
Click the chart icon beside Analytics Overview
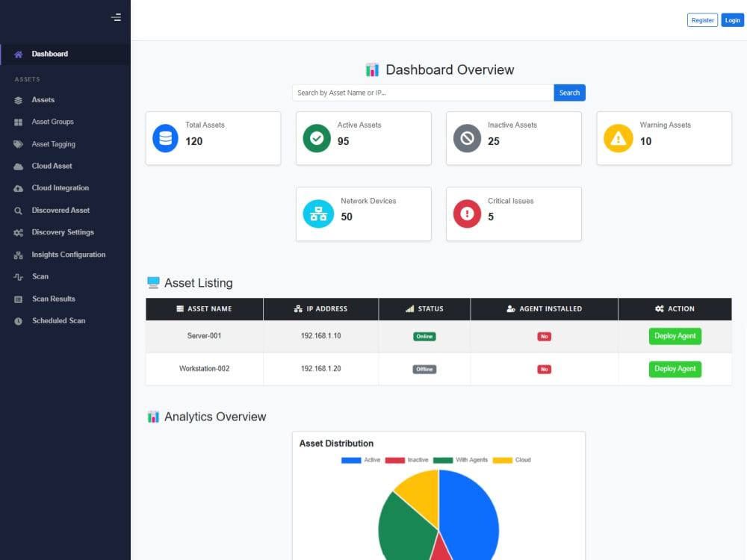pyautogui.click(x=153, y=417)
